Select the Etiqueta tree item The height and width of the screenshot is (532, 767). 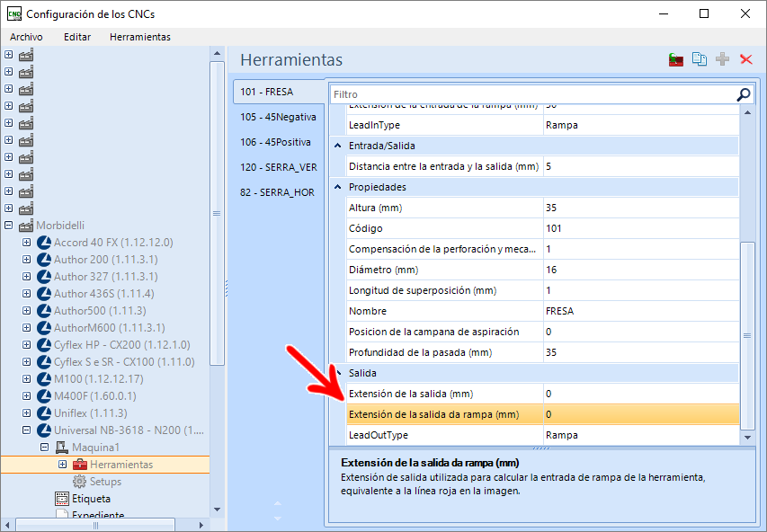[x=91, y=499]
